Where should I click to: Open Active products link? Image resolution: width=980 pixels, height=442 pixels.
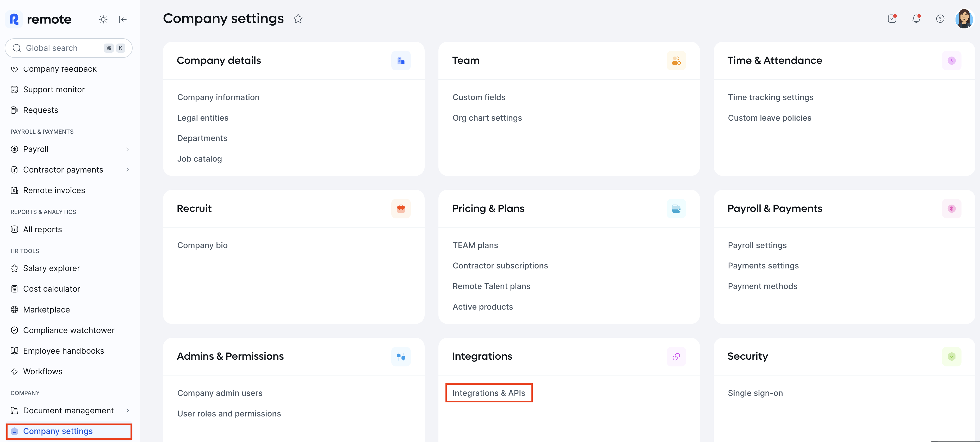tap(482, 307)
